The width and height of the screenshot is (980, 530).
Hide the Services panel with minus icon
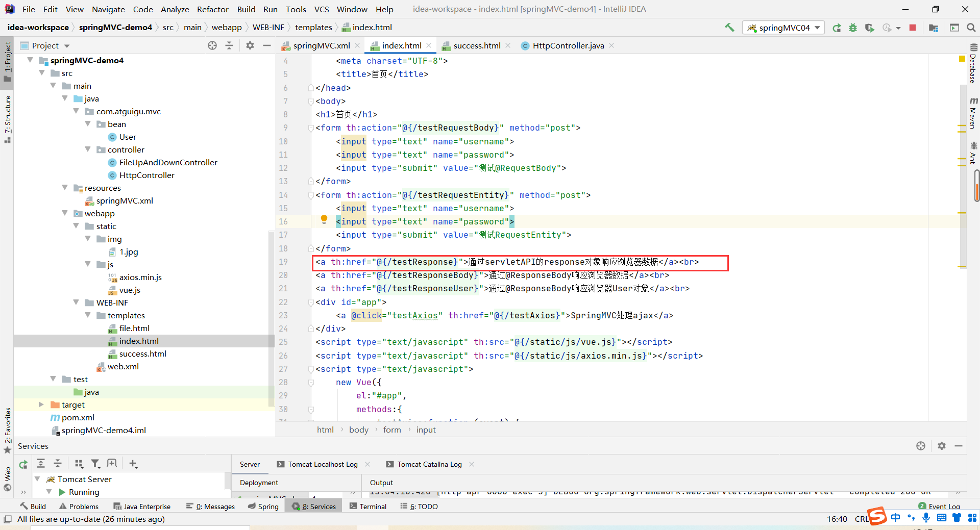pos(959,446)
